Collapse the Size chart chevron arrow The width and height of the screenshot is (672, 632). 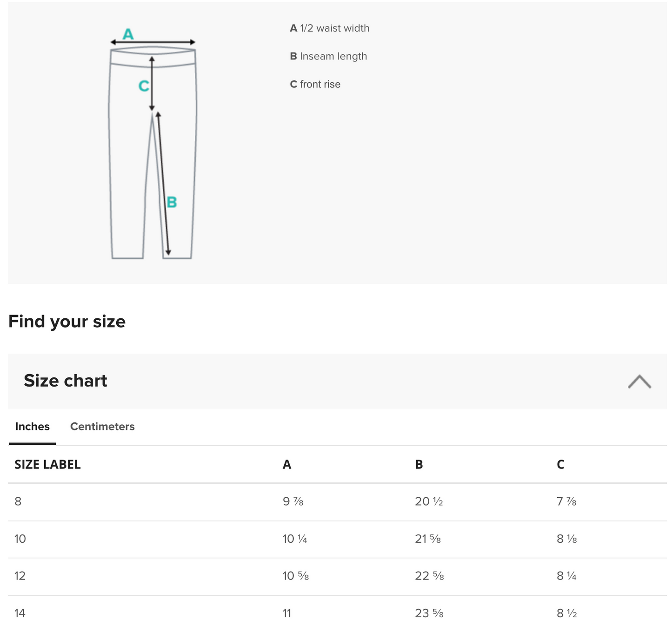(639, 382)
